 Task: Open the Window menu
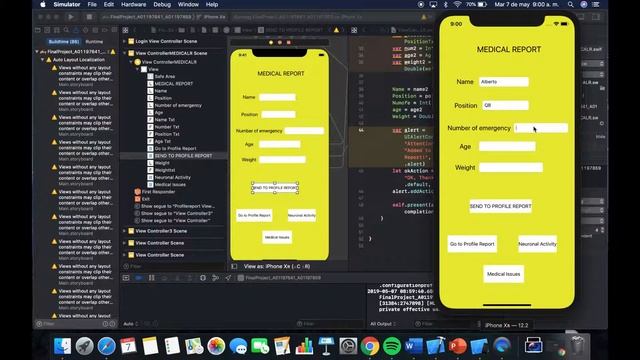[x=188, y=4]
